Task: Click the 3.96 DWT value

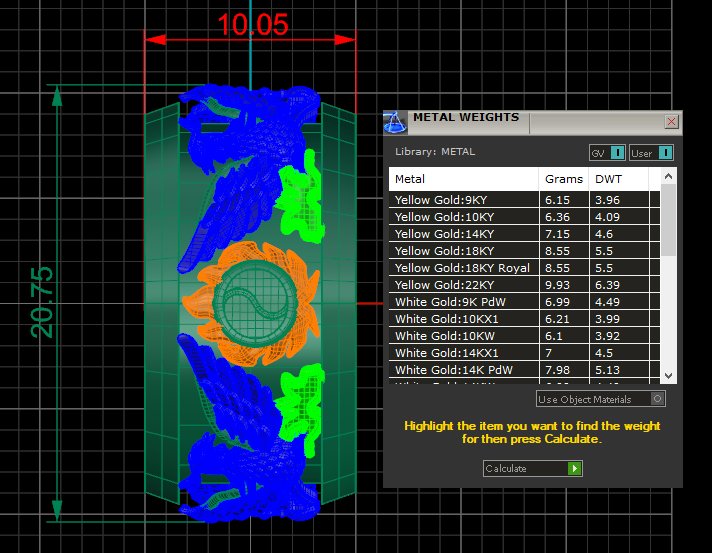Action: (x=607, y=200)
